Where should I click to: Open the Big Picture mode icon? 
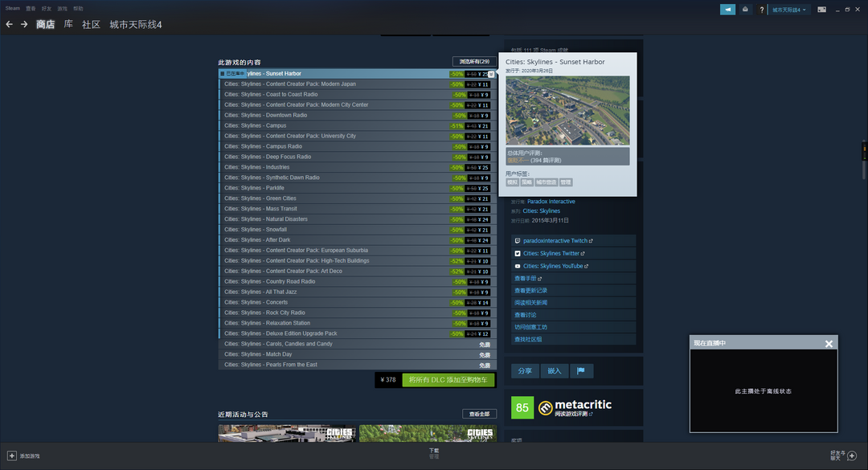(x=821, y=10)
